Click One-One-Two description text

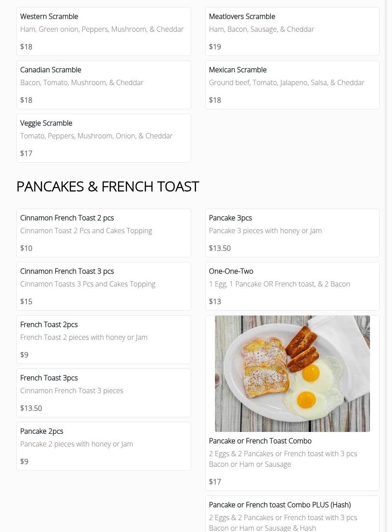pos(279,284)
